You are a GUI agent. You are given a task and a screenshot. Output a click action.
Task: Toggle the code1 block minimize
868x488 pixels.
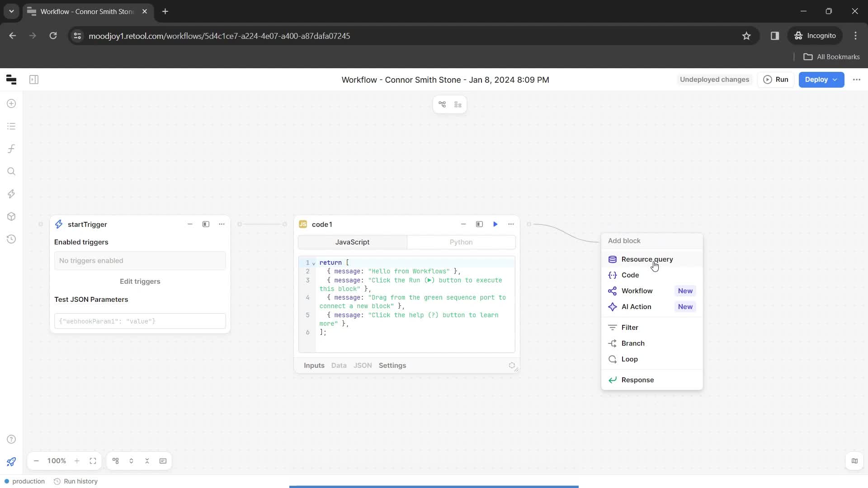pos(464,224)
